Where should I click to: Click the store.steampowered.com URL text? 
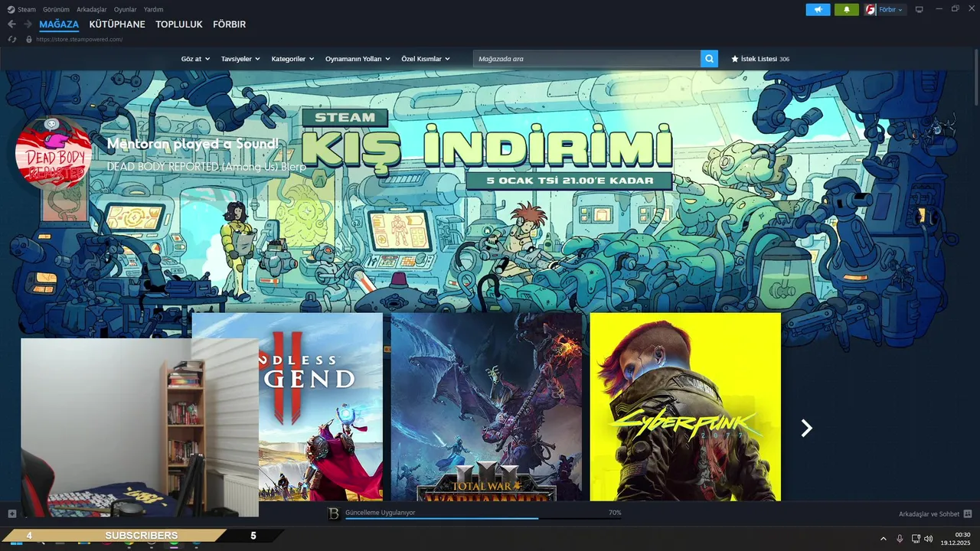[80, 39]
